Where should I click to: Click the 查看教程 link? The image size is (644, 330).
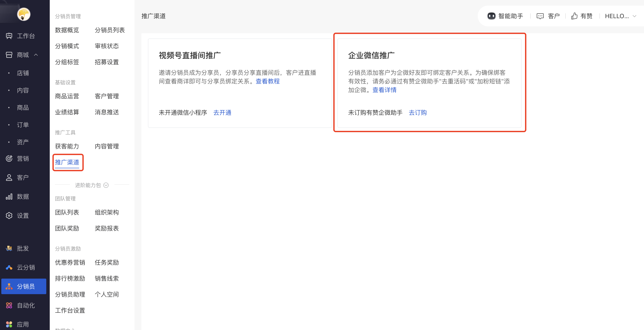click(268, 81)
